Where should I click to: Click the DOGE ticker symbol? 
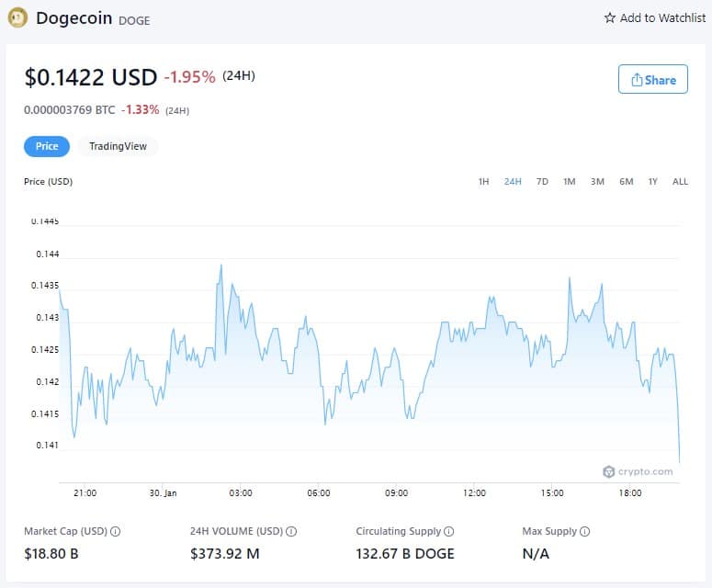tap(134, 20)
